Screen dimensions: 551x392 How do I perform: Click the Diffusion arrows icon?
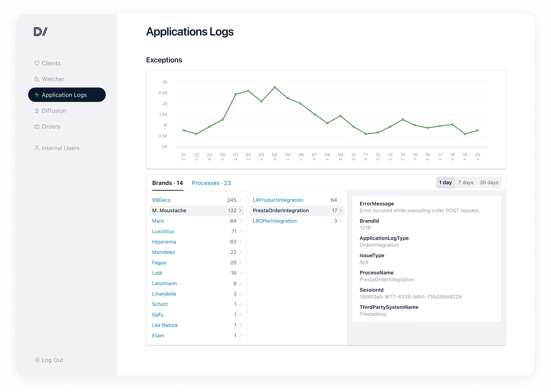(37, 111)
